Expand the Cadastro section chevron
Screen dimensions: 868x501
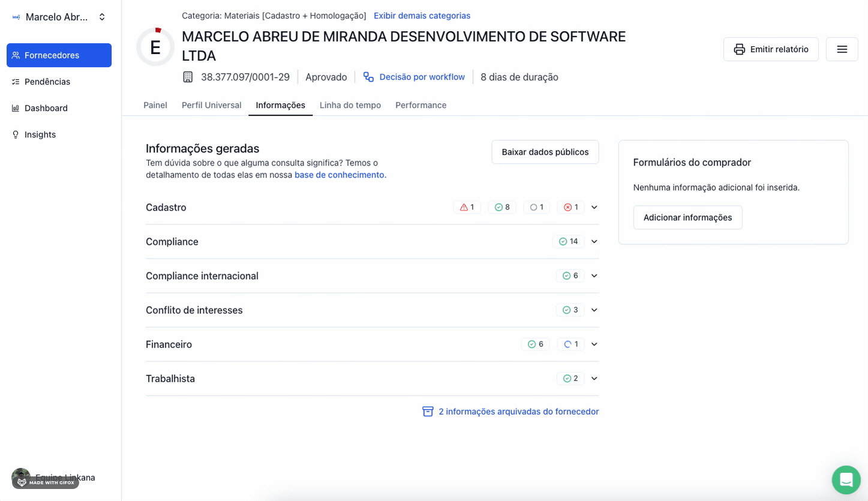(x=594, y=207)
